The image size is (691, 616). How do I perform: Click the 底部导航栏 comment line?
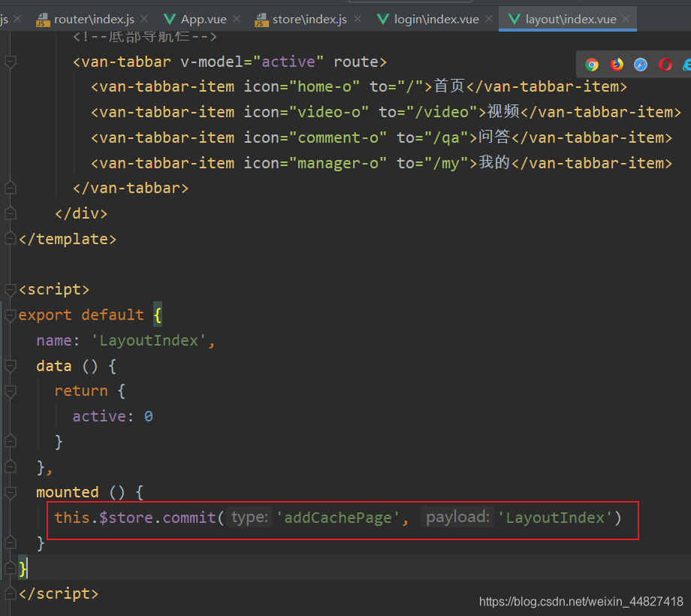click(x=145, y=37)
